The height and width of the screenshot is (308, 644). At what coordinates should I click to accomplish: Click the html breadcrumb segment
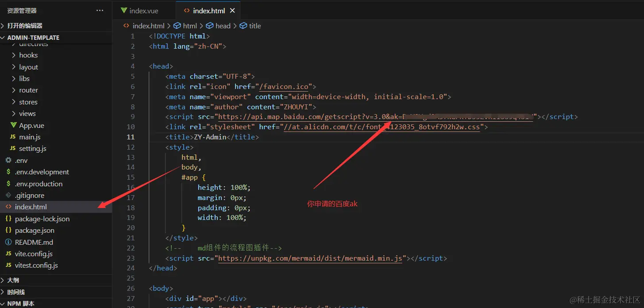190,26
